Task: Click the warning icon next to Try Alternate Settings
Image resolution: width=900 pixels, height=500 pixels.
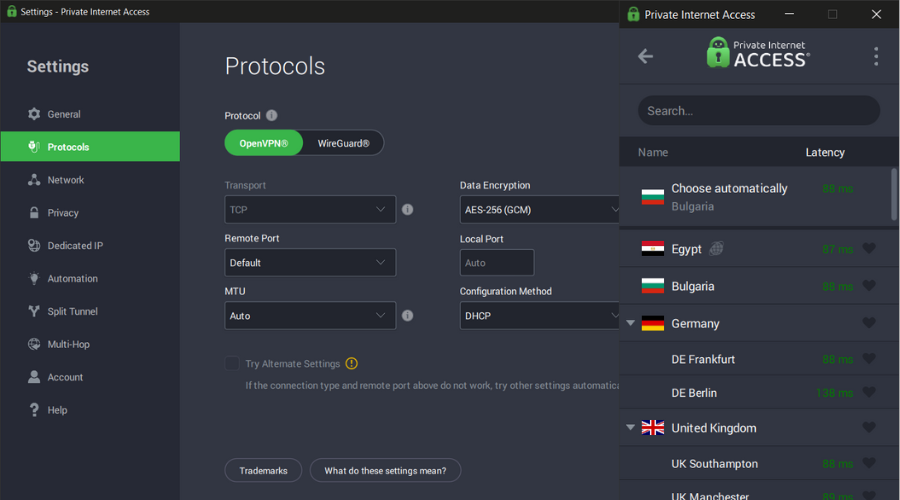Action: [x=352, y=363]
